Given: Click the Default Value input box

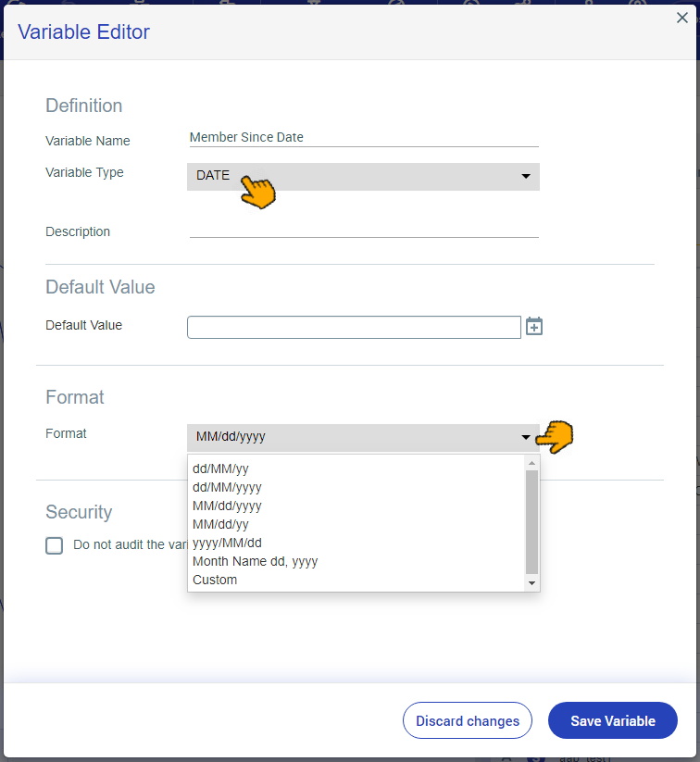Looking at the screenshot, I should (x=354, y=327).
